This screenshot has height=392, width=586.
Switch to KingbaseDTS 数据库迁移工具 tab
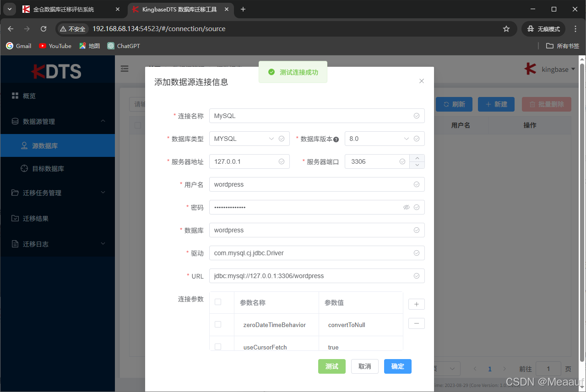coord(181,9)
